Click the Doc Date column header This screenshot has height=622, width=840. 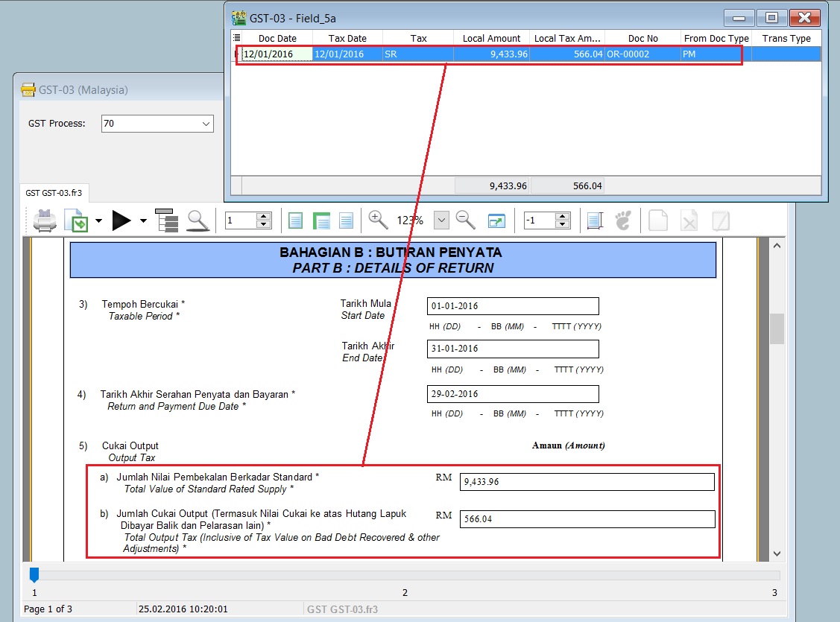(x=277, y=38)
